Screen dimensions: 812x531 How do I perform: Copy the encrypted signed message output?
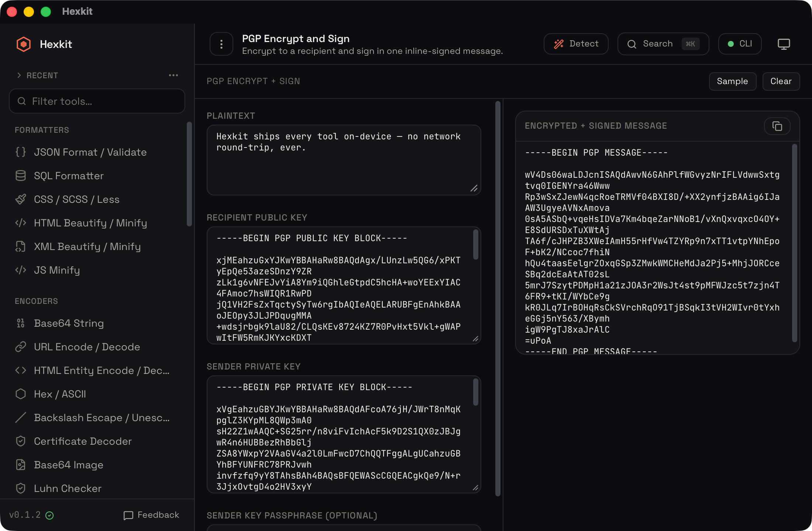[x=777, y=126]
